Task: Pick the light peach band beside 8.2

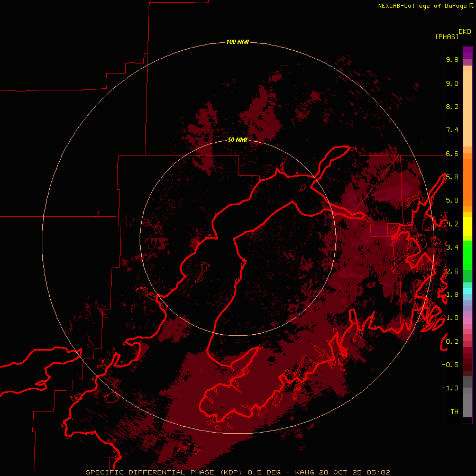Action: click(x=467, y=108)
